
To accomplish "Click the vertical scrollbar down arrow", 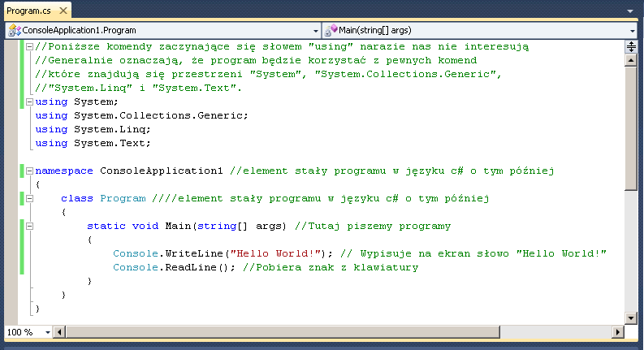I will (x=631, y=318).
